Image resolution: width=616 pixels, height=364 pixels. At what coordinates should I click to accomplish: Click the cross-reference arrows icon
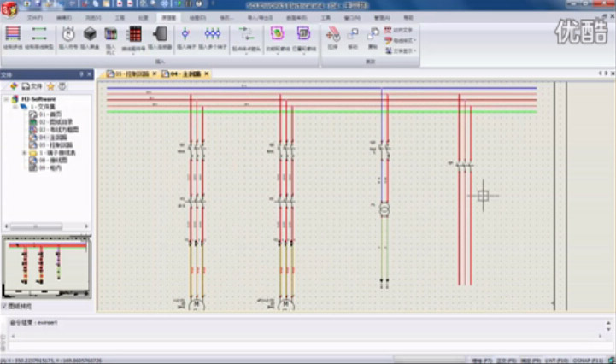pos(246,34)
